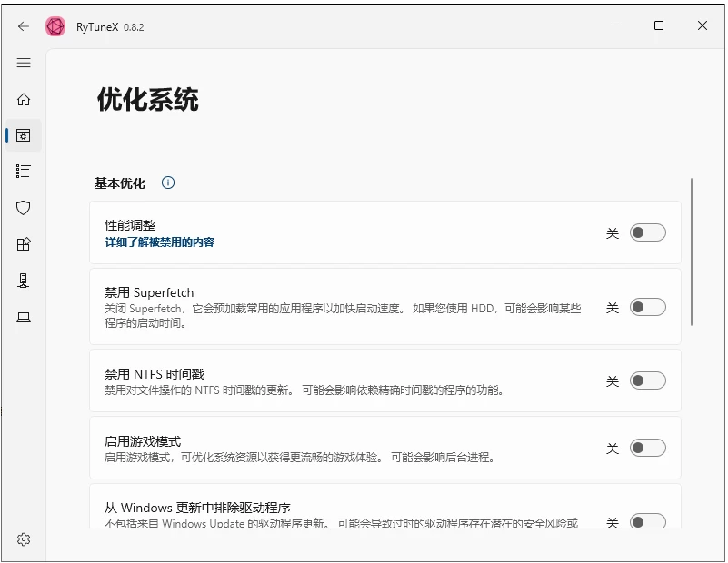
Task: Select the monitor icon at the sidebar bottom
Action: [24, 316]
